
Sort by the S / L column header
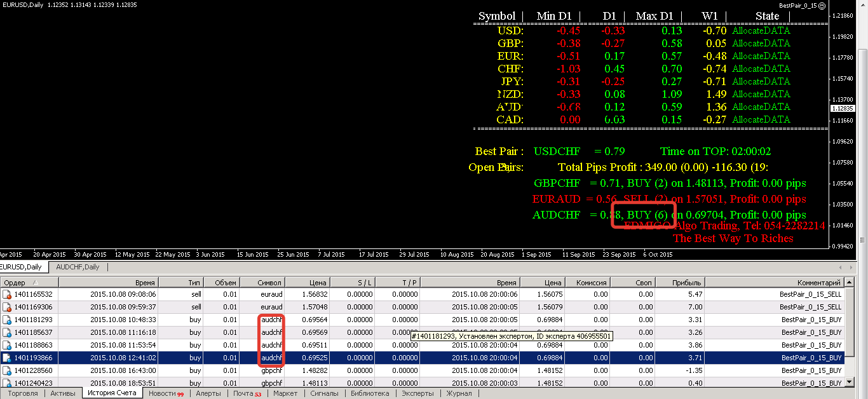click(x=352, y=282)
